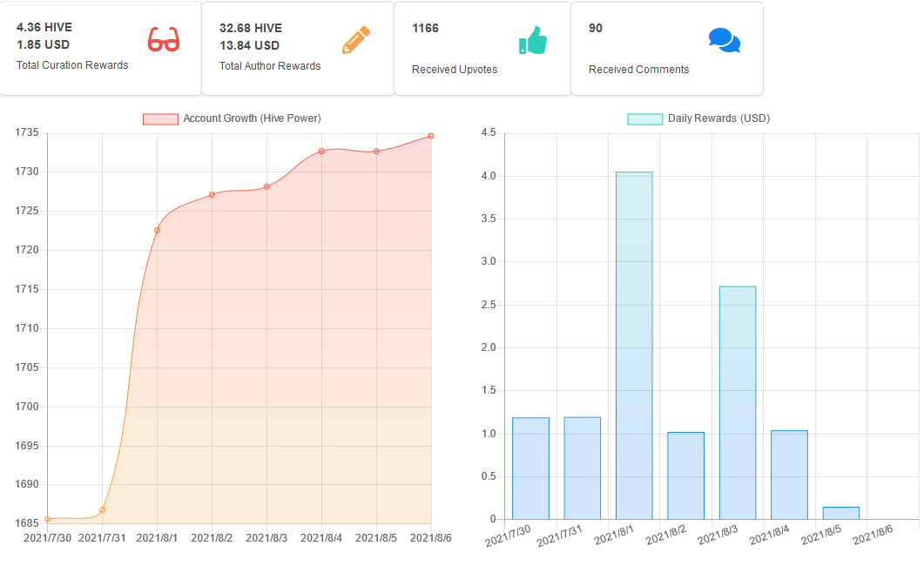924x566 pixels.
Task: Click the 13.84 USD value
Action: click(249, 45)
